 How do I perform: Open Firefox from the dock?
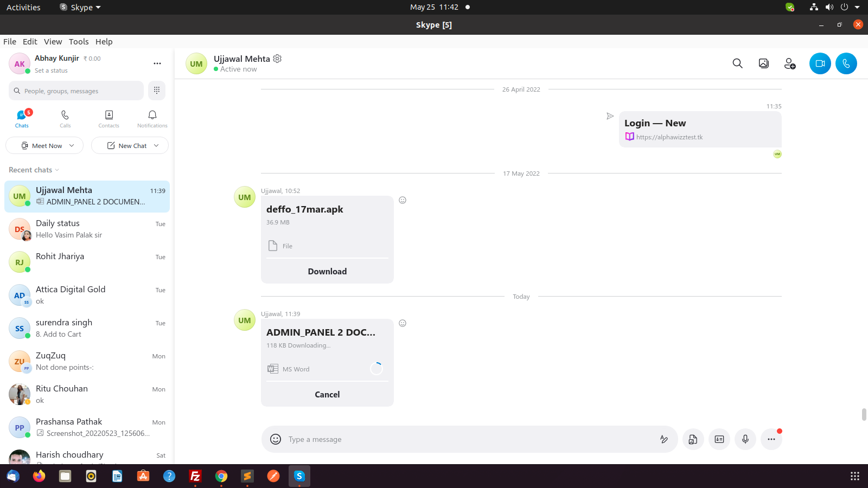pos(39,476)
